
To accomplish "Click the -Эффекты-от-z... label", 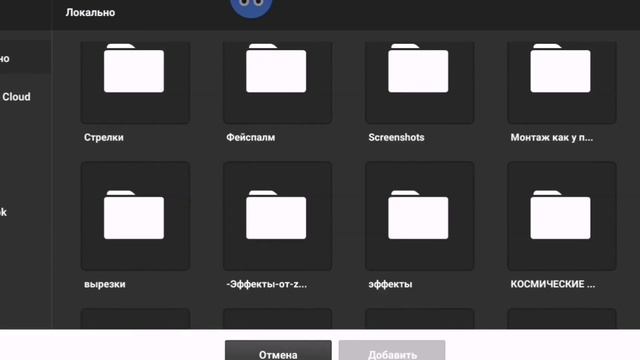I will pyautogui.click(x=267, y=284).
